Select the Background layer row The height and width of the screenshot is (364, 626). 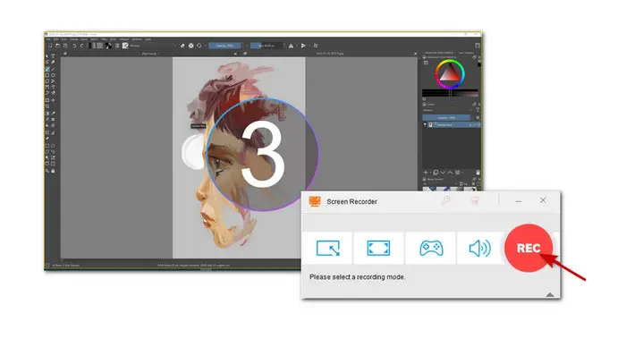453,125
